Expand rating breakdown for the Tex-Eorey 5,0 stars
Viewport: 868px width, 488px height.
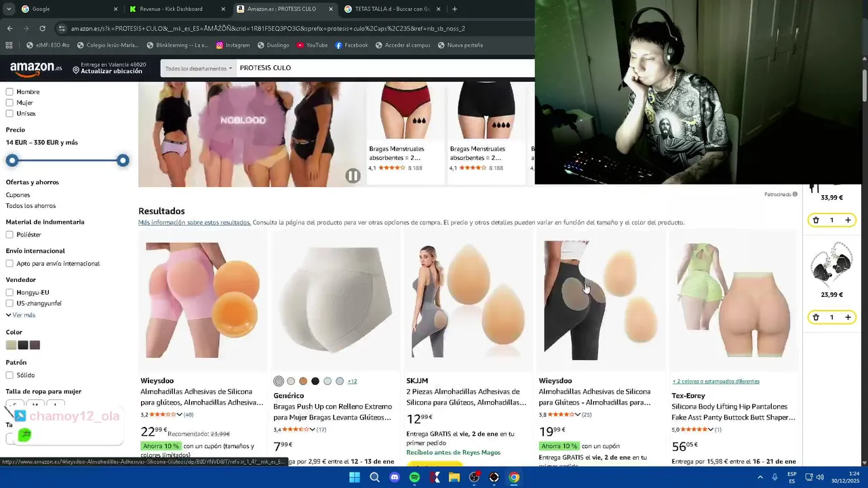coord(711,430)
